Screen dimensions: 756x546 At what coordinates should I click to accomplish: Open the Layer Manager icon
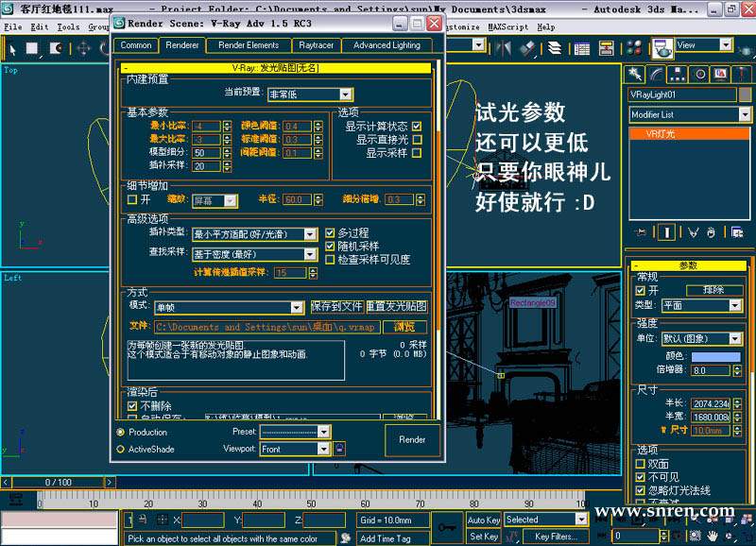(555, 48)
